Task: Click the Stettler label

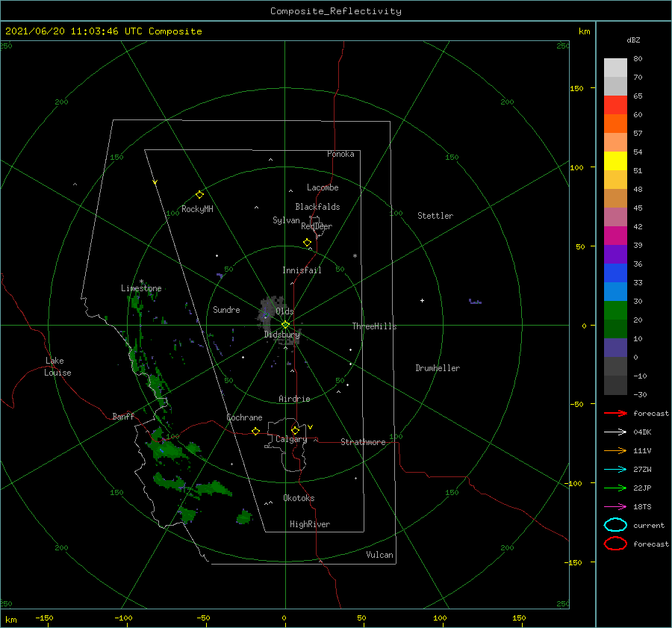Action: pyautogui.click(x=435, y=216)
